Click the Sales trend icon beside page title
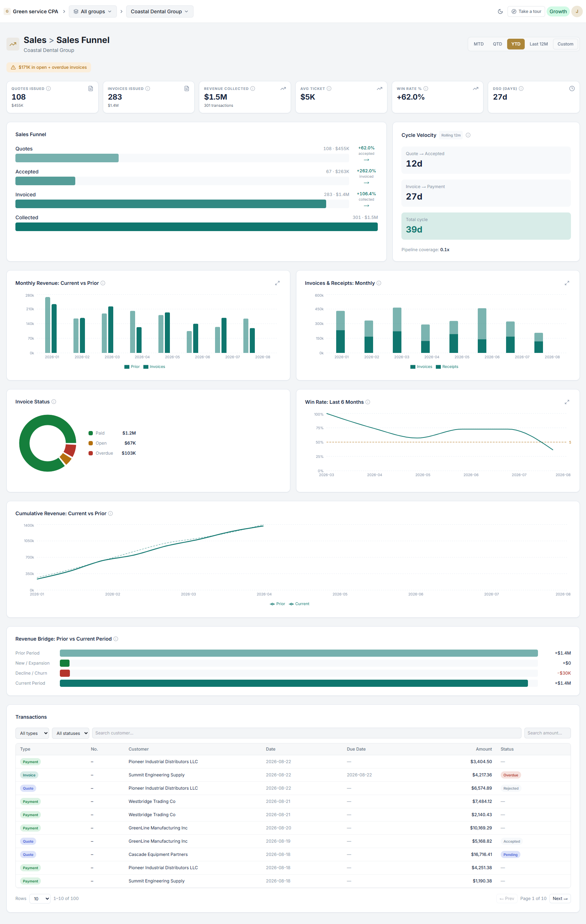This screenshot has width=586, height=924. click(13, 44)
